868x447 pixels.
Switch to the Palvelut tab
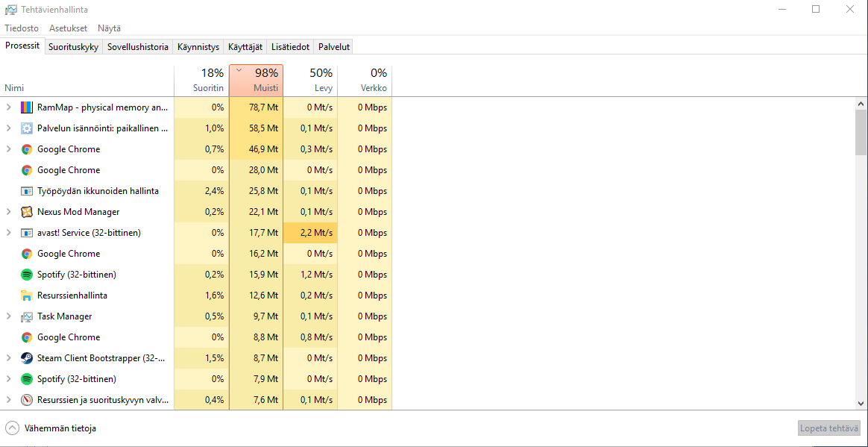pos(334,47)
